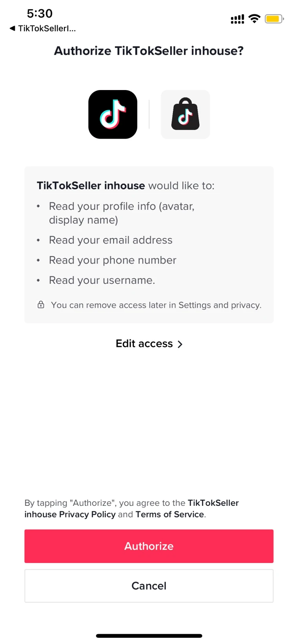Tap the home indicator bar at bottom
Viewport: 298px width, 644px height.
coord(149,636)
